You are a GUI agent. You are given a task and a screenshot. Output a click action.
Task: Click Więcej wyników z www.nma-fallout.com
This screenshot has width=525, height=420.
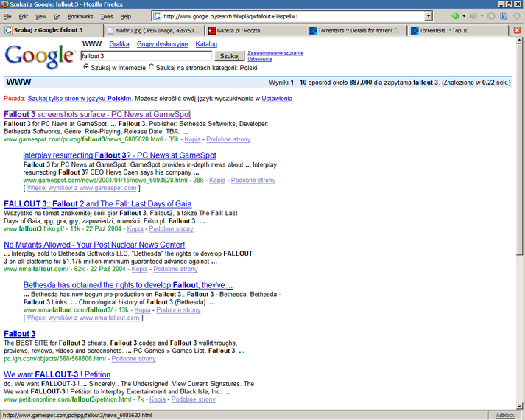83,318
